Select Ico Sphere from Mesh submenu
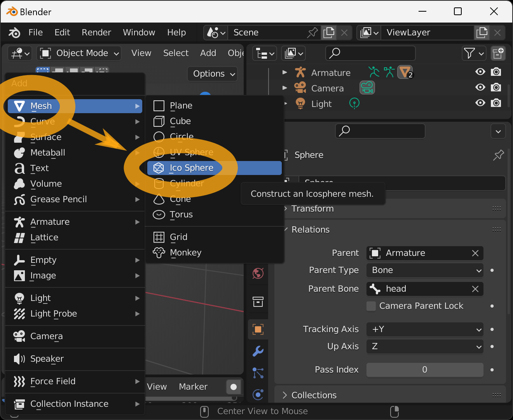The image size is (513, 420). point(215,168)
